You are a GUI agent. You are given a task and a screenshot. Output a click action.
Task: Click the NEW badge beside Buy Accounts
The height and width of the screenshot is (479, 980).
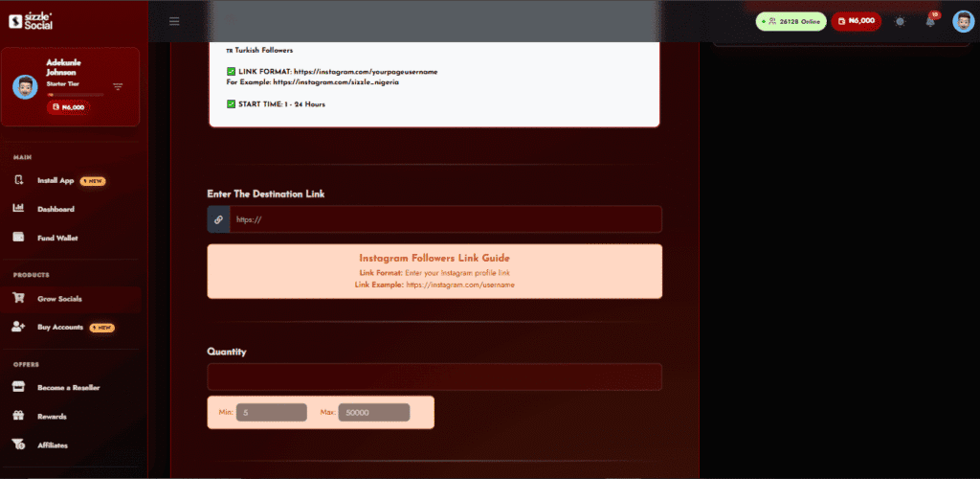pos(101,328)
